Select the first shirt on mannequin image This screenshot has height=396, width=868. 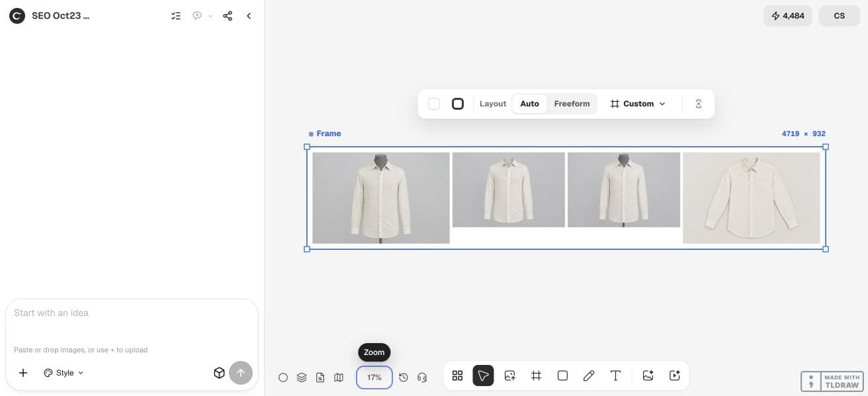coord(381,198)
